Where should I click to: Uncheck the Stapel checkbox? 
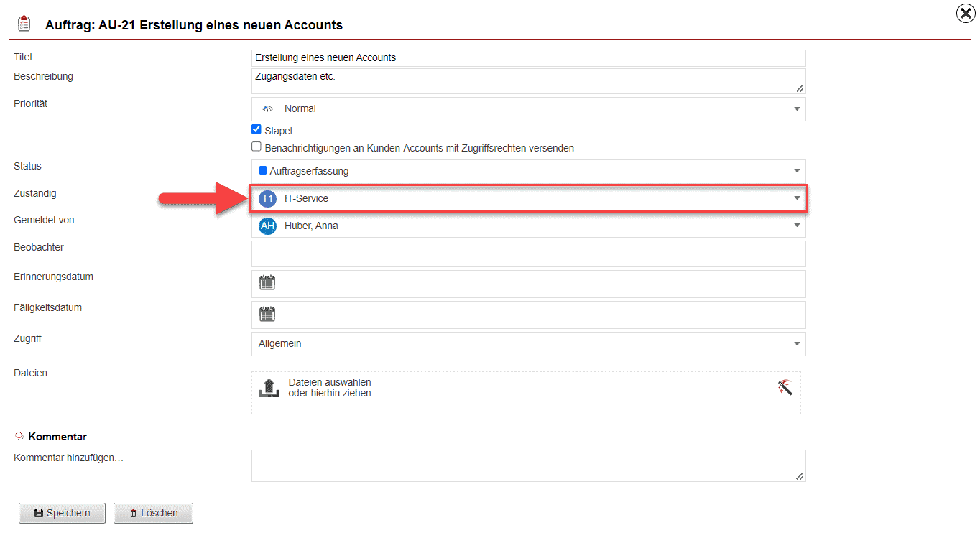pos(256,130)
